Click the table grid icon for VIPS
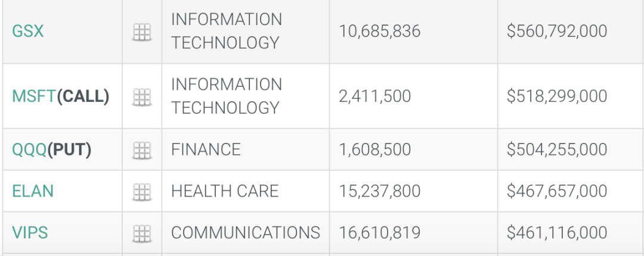Viewport: 644px width, 256px height. [x=142, y=233]
